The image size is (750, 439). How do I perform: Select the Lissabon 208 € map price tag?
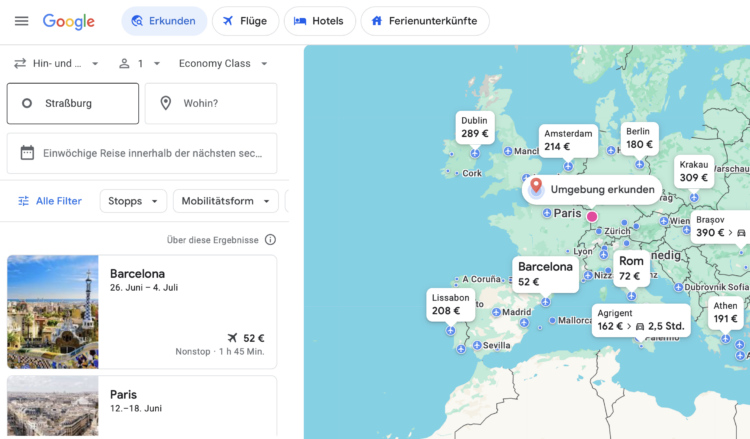(x=451, y=305)
